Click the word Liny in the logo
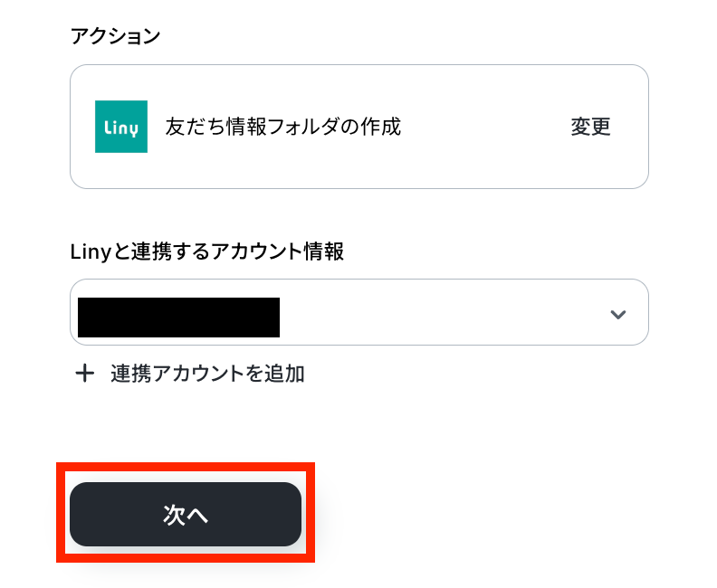The image size is (717, 588). [x=121, y=128]
